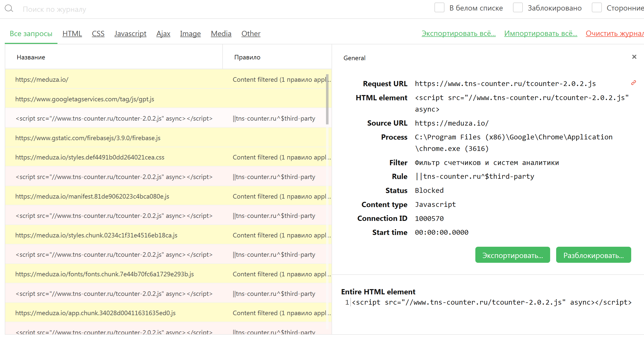Enable the Сторонние checkbox

pos(597,8)
